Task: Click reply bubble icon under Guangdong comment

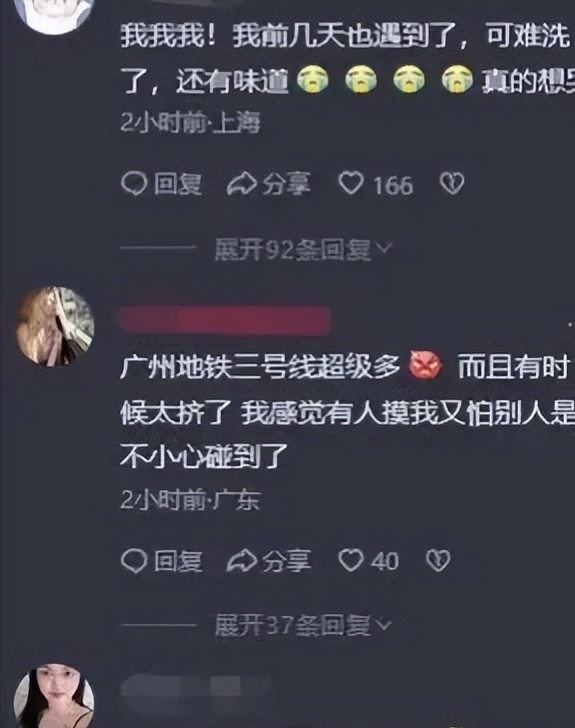Action: click(x=134, y=561)
